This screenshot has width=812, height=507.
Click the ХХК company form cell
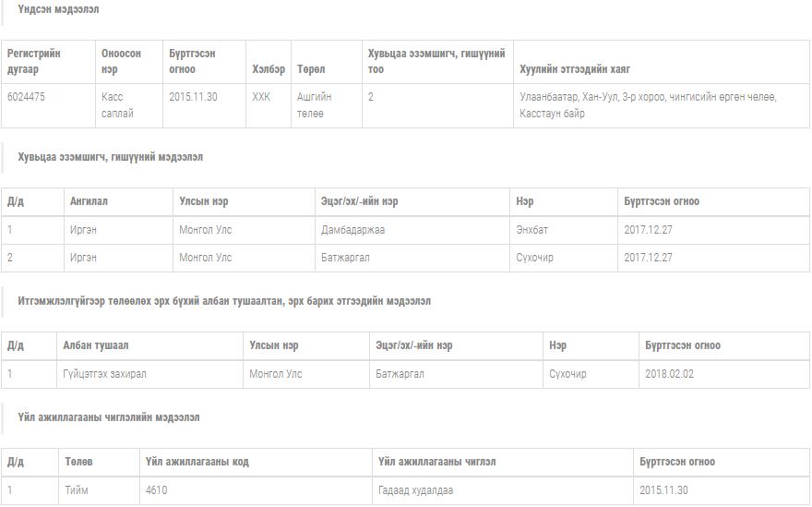(x=261, y=97)
